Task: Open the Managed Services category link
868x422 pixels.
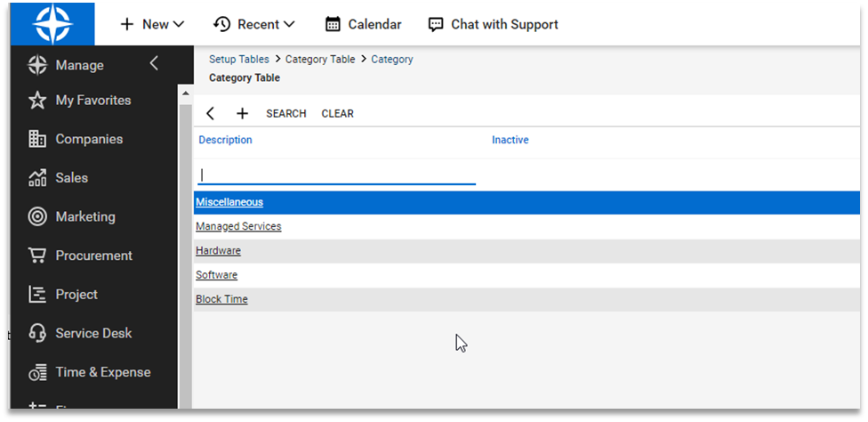Action: (238, 227)
